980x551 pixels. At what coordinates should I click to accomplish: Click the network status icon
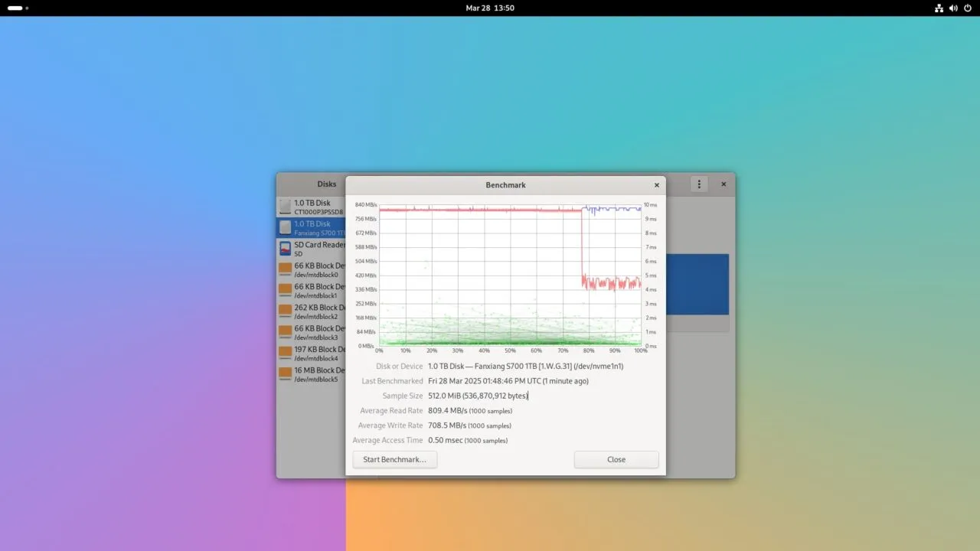[939, 8]
